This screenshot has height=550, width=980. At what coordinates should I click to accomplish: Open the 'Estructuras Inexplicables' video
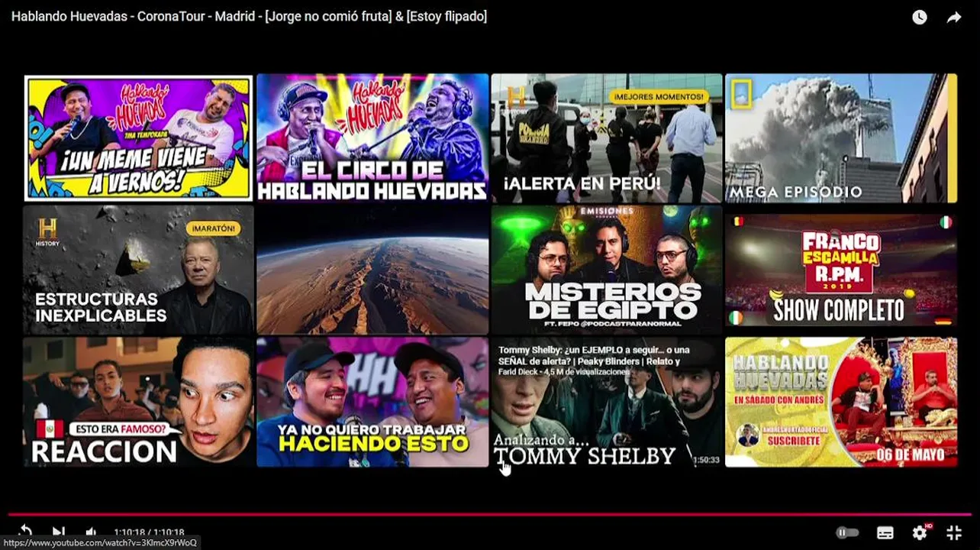point(138,270)
